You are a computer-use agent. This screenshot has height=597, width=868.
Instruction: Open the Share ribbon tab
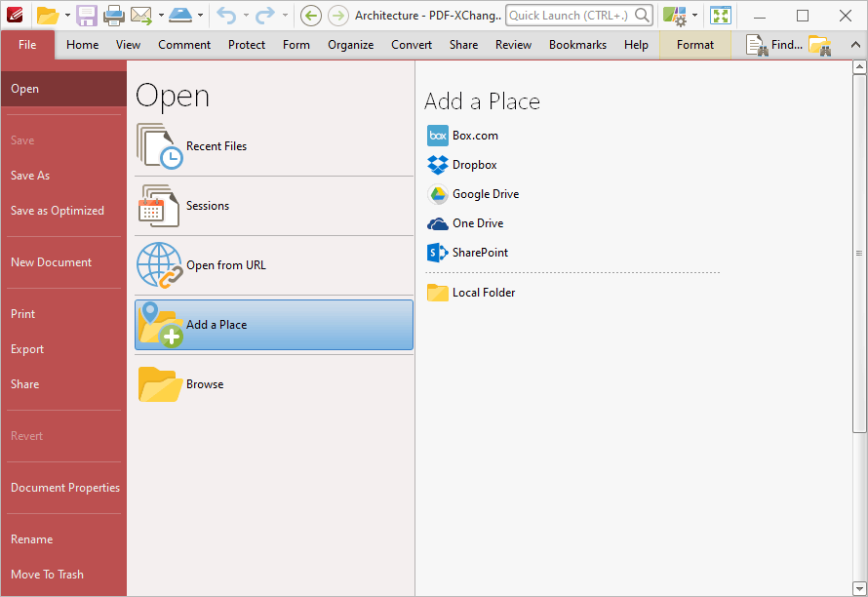[x=463, y=45]
